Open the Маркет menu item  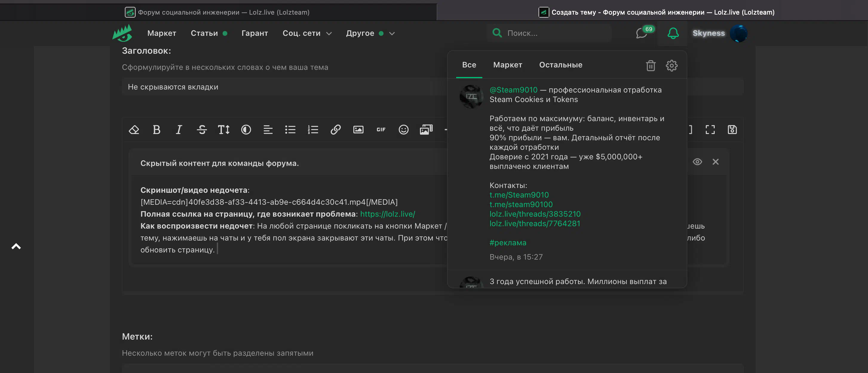pyautogui.click(x=162, y=33)
